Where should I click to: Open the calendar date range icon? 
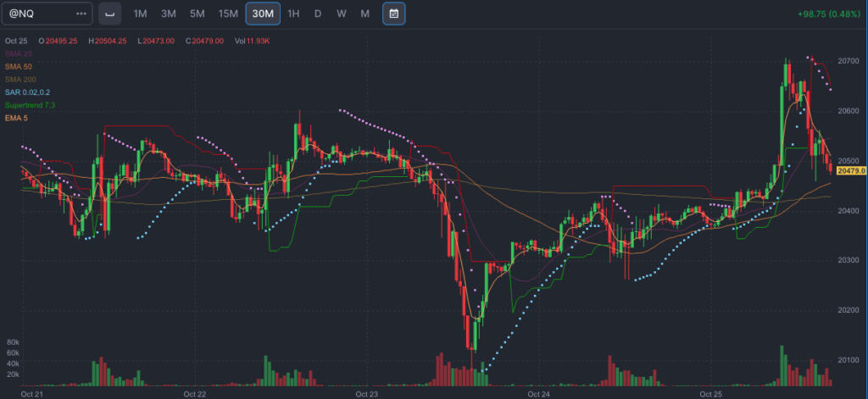click(x=393, y=14)
